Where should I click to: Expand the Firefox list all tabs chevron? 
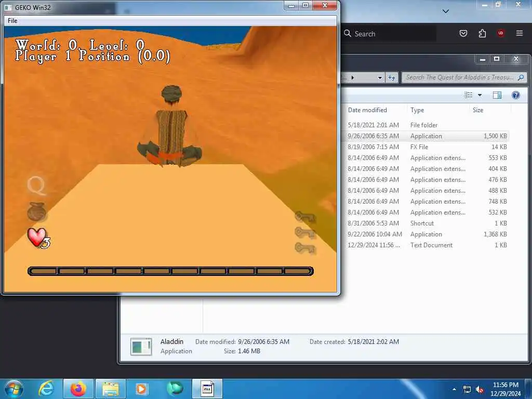pos(446,11)
